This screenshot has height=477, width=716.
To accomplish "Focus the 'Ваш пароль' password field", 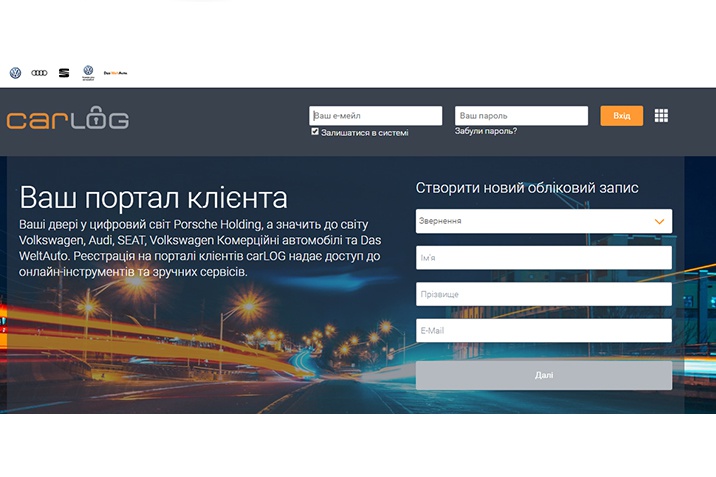I will tap(521, 116).
